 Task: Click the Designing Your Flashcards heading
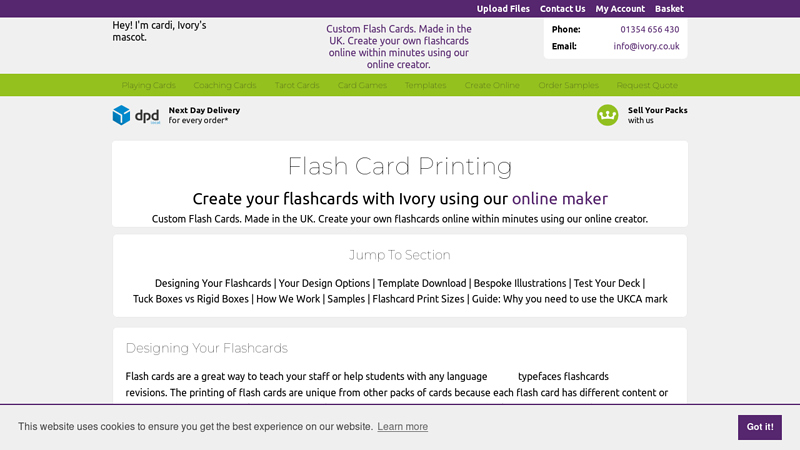207,348
